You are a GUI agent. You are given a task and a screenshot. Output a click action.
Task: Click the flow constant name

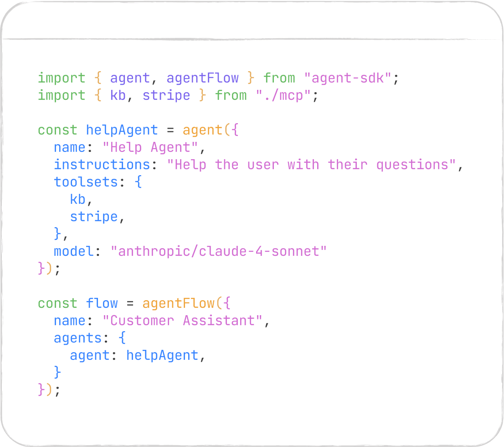point(102,303)
